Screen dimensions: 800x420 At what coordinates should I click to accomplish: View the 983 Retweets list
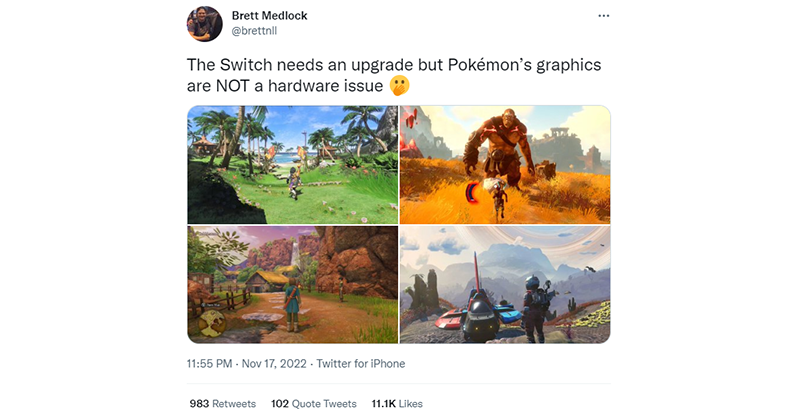coord(222,404)
